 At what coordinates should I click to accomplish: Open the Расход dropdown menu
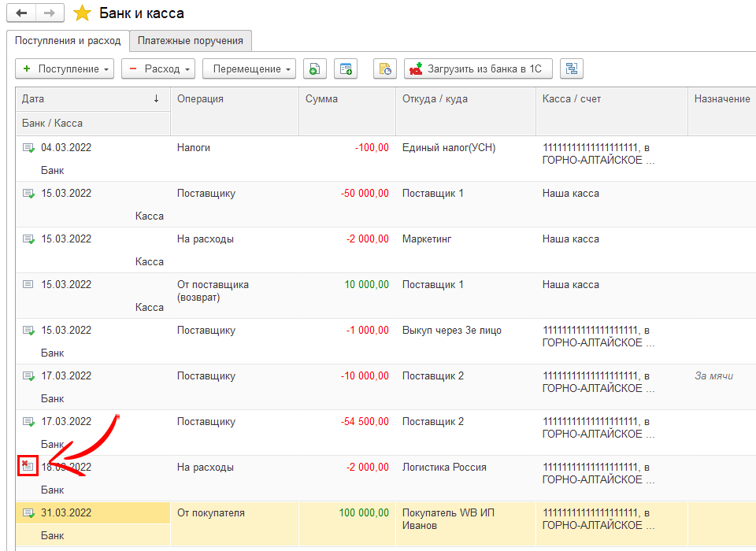point(157,69)
